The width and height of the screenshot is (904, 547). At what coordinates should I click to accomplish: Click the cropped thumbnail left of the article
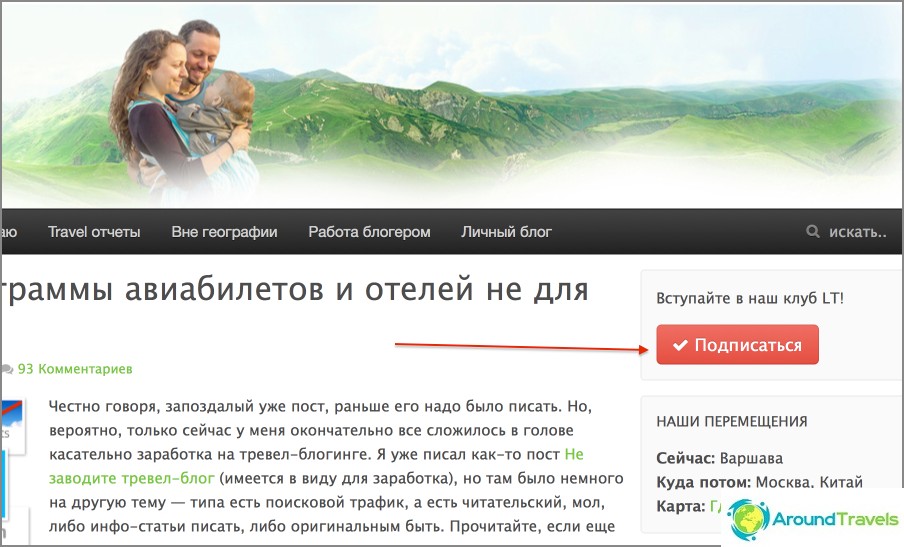coord(13,425)
